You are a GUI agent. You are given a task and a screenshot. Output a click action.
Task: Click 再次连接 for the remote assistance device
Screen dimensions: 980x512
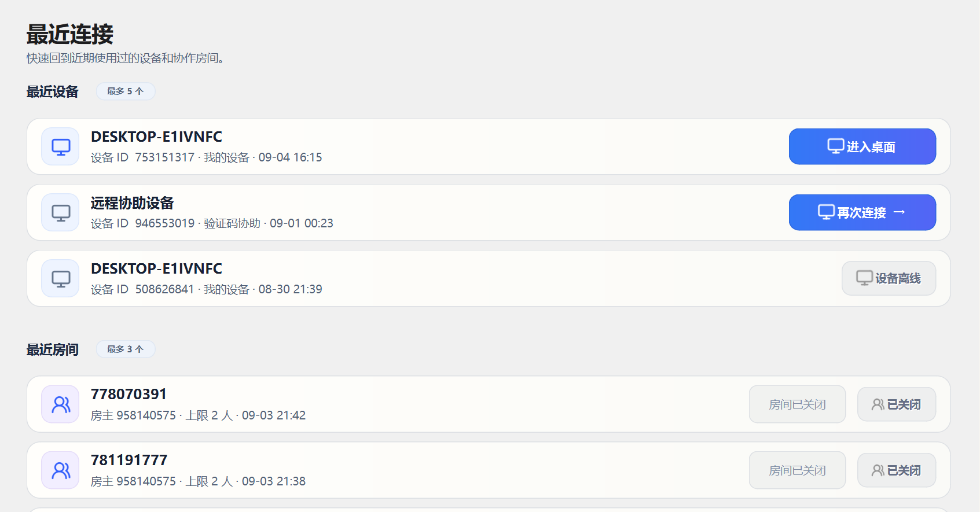point(862,212)
